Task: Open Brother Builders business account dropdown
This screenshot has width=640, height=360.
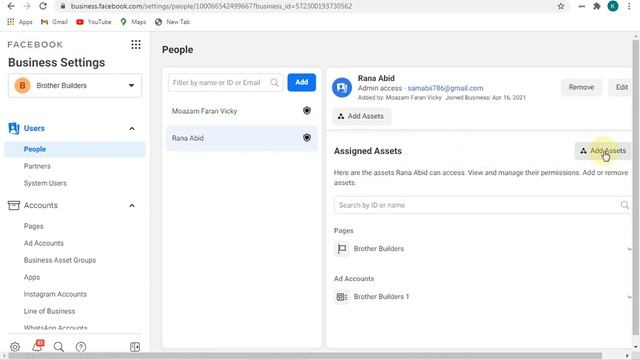Action: (x=75, y=86)
